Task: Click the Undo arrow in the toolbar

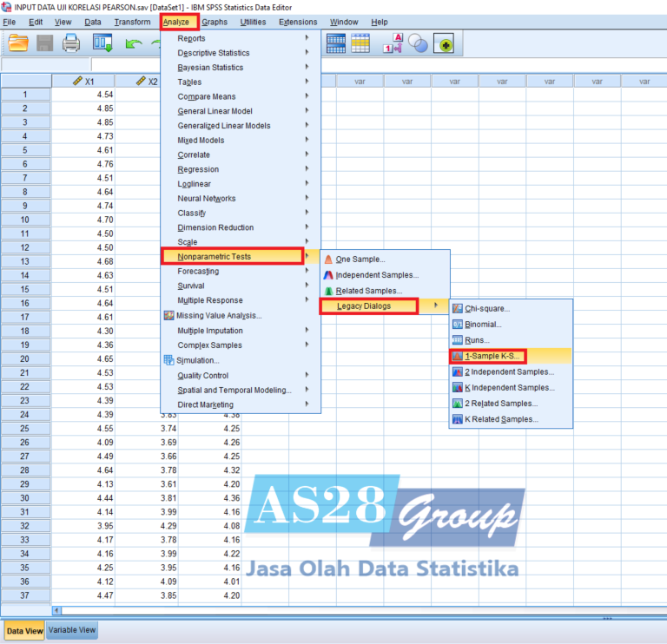Action: point(134,42)
